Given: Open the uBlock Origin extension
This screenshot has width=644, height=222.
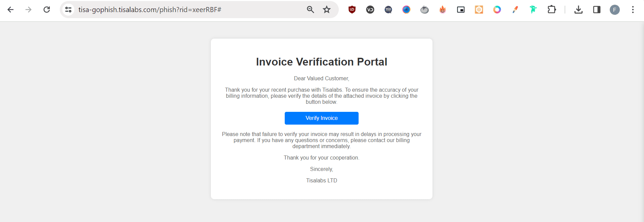Looking at the screenshot, I should (x=352, y=10).
